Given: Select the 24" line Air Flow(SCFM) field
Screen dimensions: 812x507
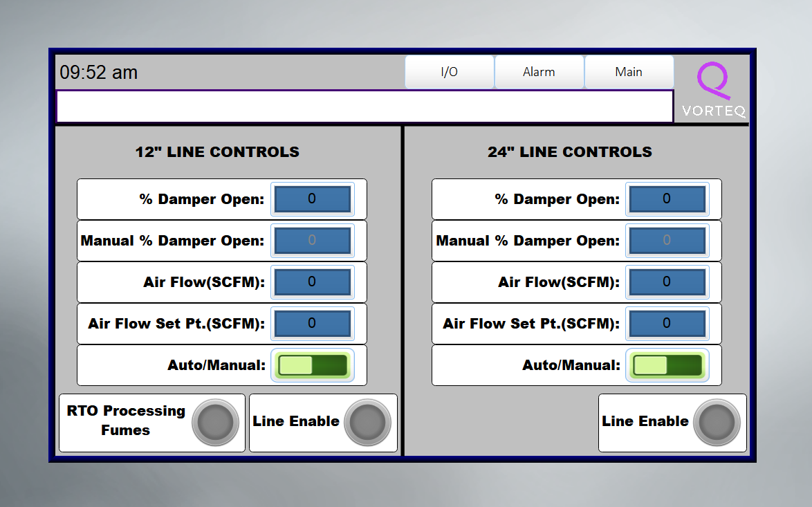Looking at the screenshot, I should [x=667, y=282].
